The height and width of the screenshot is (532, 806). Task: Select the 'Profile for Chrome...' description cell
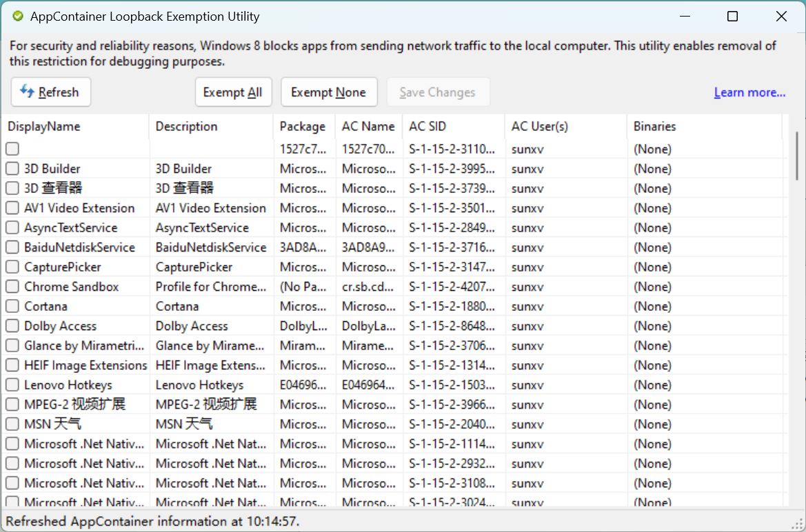point(211,287)
